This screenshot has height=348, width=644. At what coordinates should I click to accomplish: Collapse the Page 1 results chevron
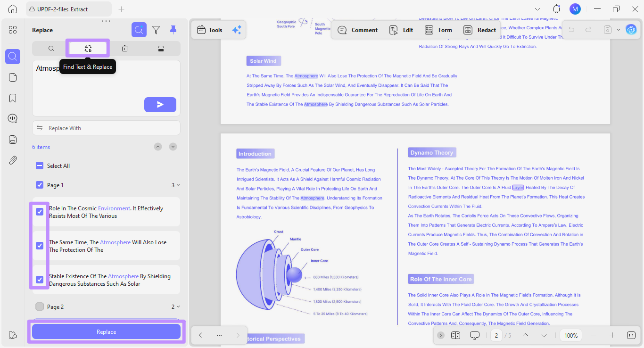[178, 185]
